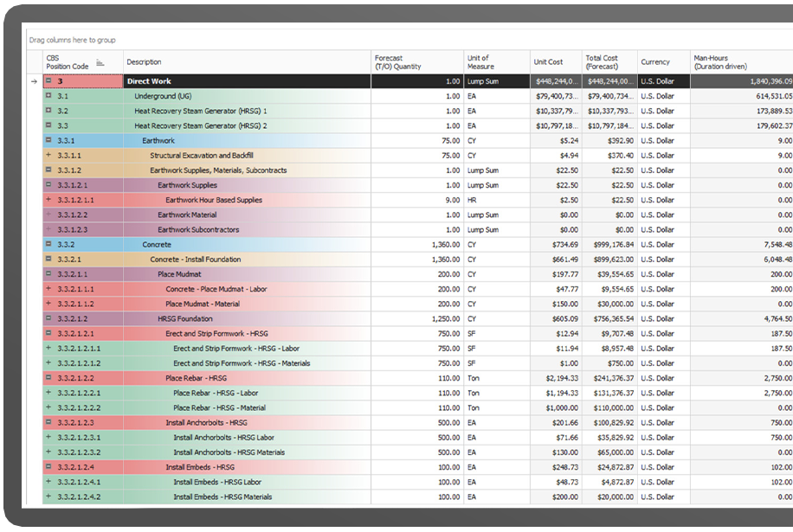
Task: Collapse 3.3.2.1.2.3 Install Anchorbolts - HRSG
Action: click(x=48, y=422)
